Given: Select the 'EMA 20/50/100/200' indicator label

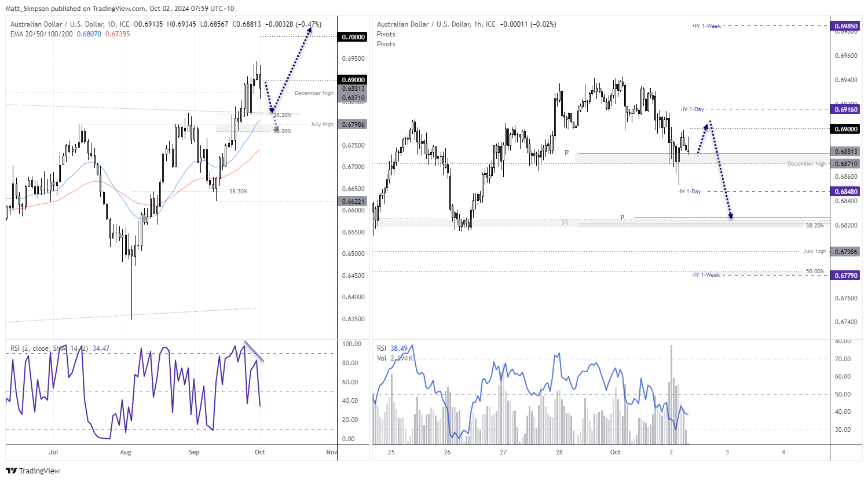Looking at the screenshot, I should tap(42, 34).
